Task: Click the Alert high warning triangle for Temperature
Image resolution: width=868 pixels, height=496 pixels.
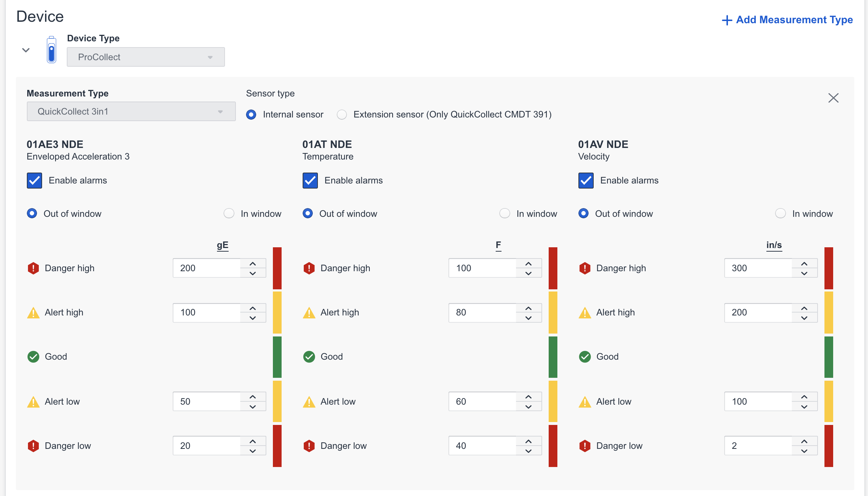Action: point(309,312)
